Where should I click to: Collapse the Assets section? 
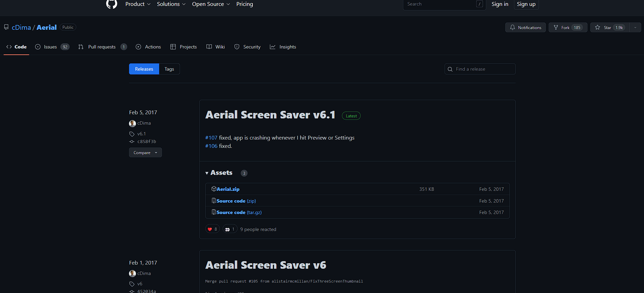[219, 172]
